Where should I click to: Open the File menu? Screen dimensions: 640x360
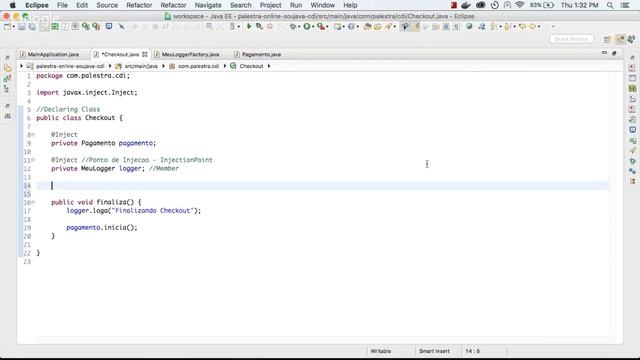pos(62,5)
